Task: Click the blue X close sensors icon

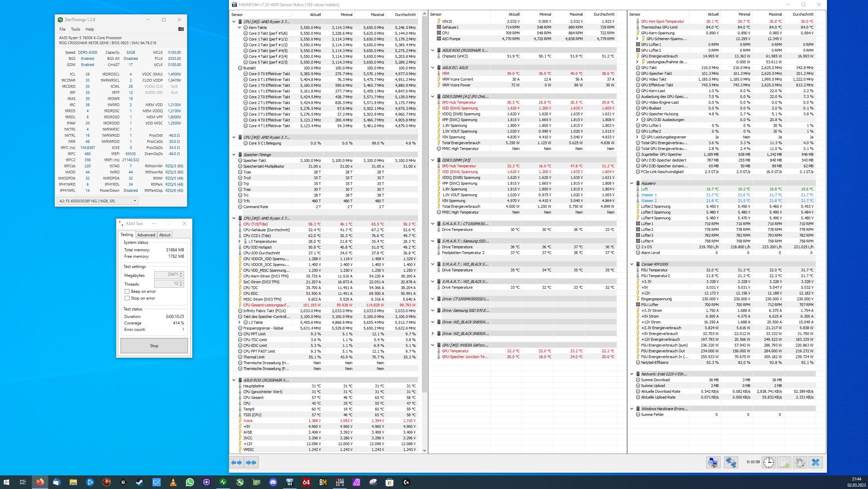Action: (x=815, y=462)
